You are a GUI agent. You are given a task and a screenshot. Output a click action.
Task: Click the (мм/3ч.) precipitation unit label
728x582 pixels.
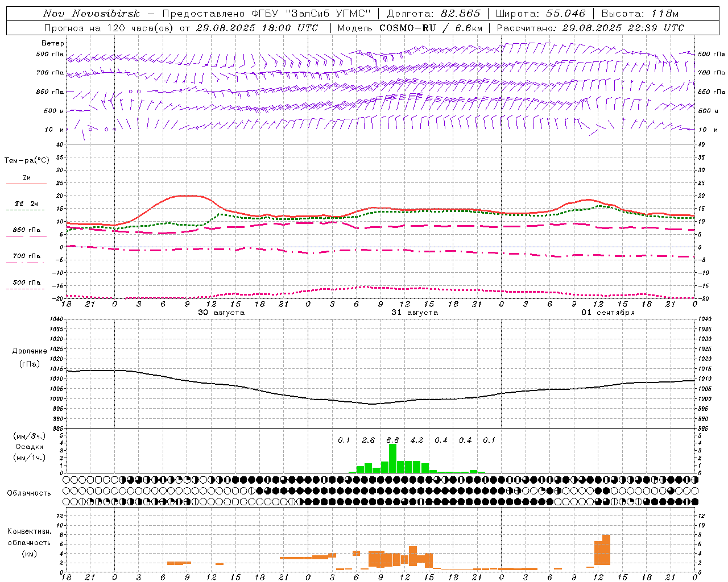coord(29,436)
